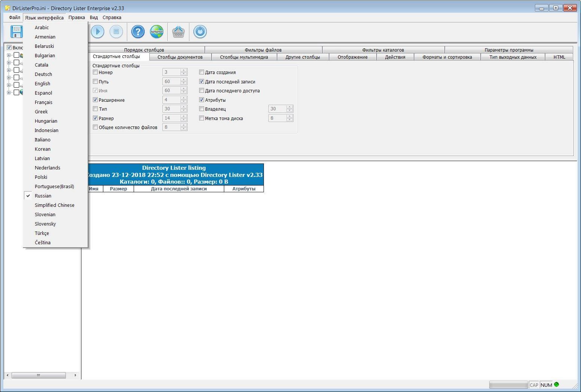Enable Общее количество файлов checkbox
The height and width of the screenshot is (392, 581).
click(x=95, y=127)
